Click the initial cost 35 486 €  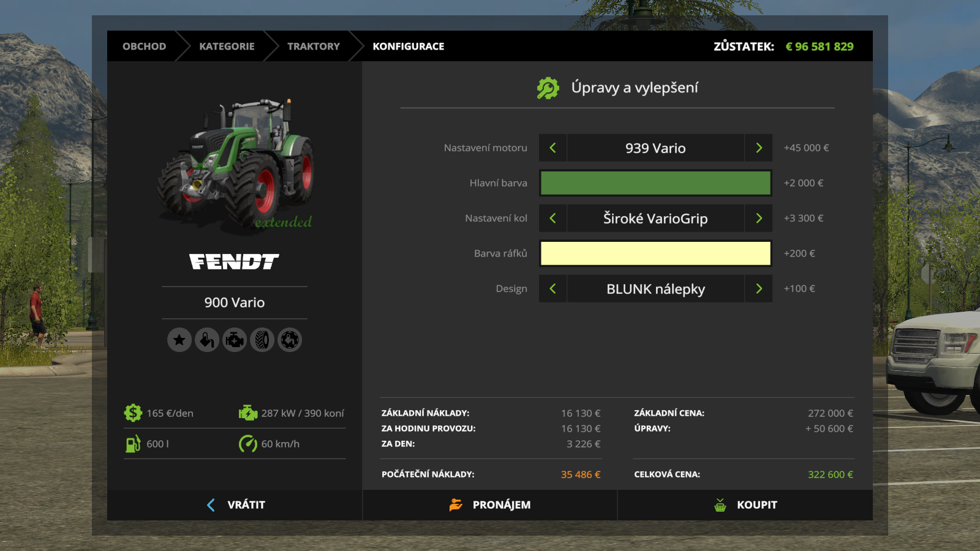pyautogui.click(x=581, y=474)
